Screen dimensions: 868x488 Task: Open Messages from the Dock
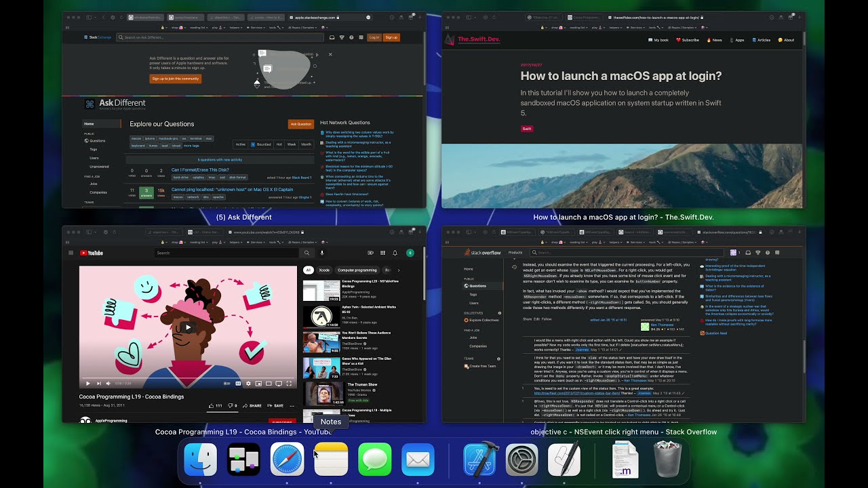click(374, 460)
